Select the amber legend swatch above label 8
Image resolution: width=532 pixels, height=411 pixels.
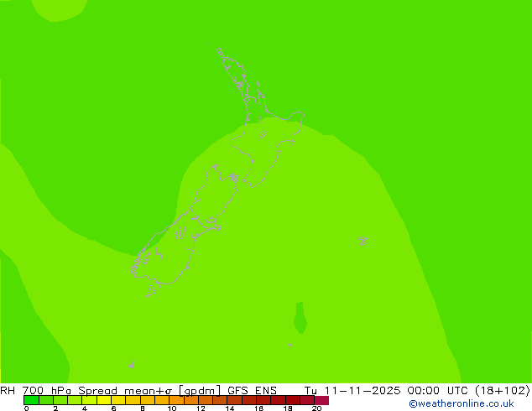pyautogui.click(x=147, y=400)
